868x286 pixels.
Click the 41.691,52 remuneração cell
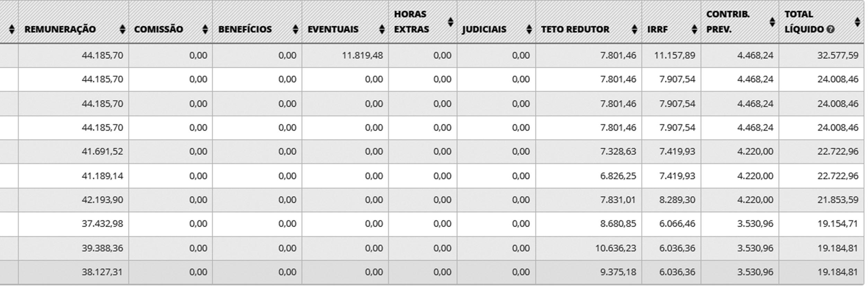(x=102, y=151)
